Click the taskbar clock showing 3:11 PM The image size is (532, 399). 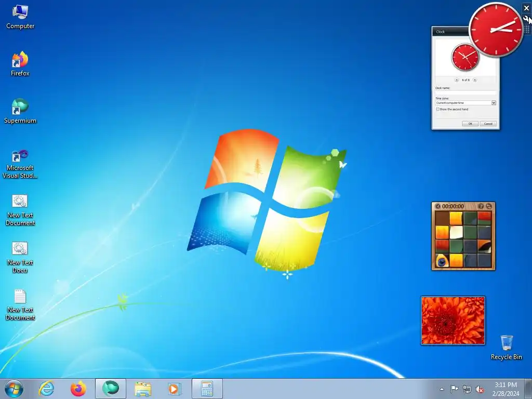coord(506,389)
